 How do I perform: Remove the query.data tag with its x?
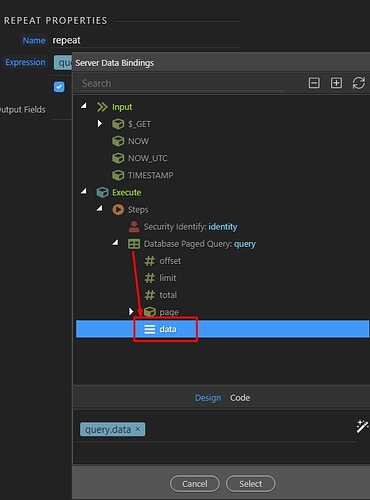click(138, 429)
